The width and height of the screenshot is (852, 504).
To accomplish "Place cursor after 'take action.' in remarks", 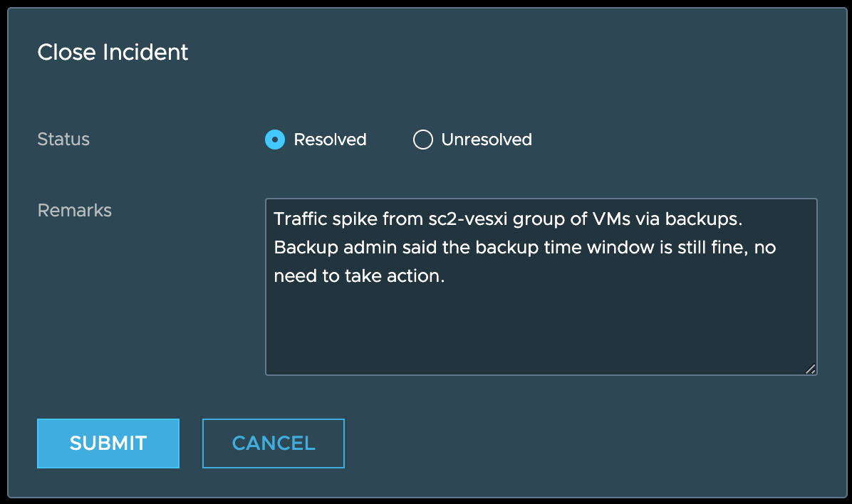I will click(445, 276).
